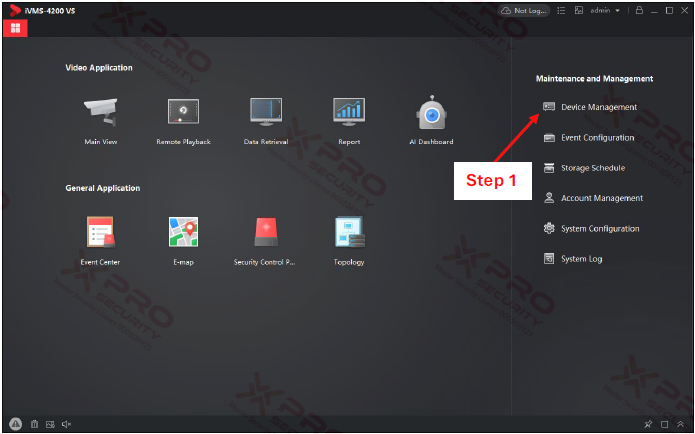Open the task list icon in title bar

tap(561, 11)
